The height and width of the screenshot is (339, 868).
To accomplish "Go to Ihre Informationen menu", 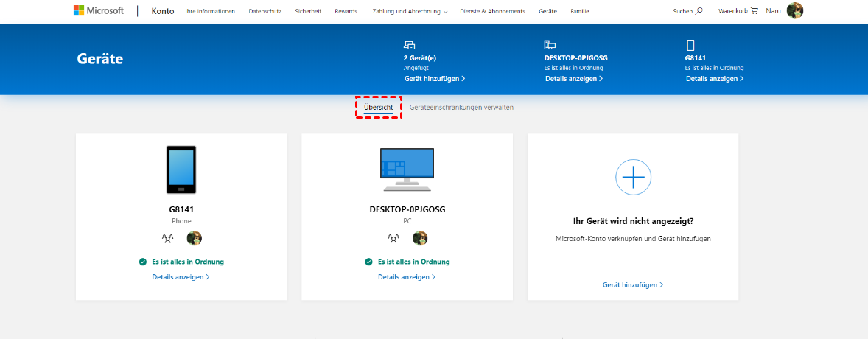I will [x=210, y=11].
